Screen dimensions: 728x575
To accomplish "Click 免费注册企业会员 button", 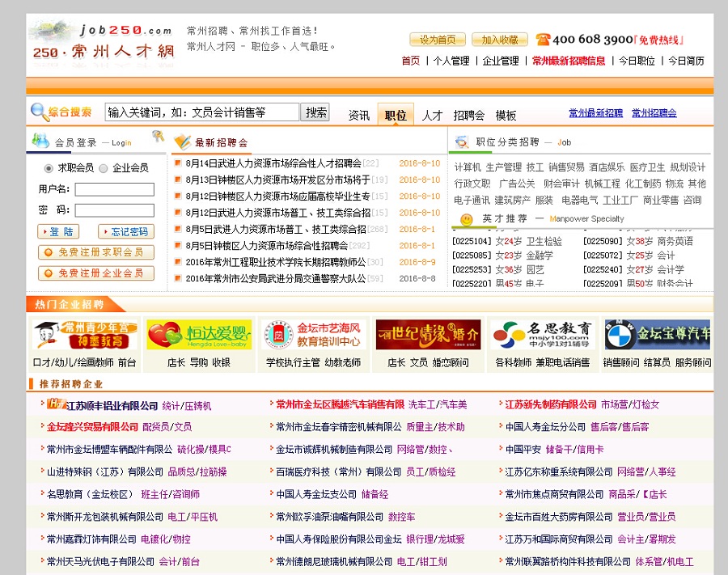I will [96, 273].
